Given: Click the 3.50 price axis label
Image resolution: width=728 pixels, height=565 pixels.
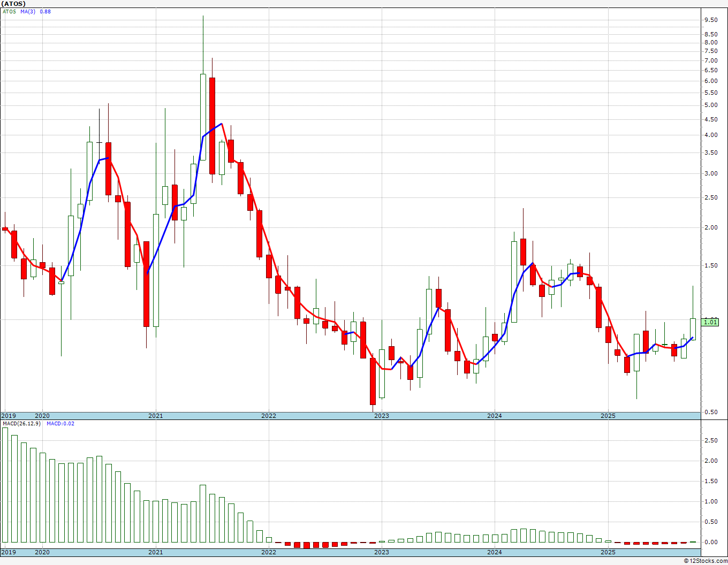Looking at the screenshot, I should [x=711, y=152].
